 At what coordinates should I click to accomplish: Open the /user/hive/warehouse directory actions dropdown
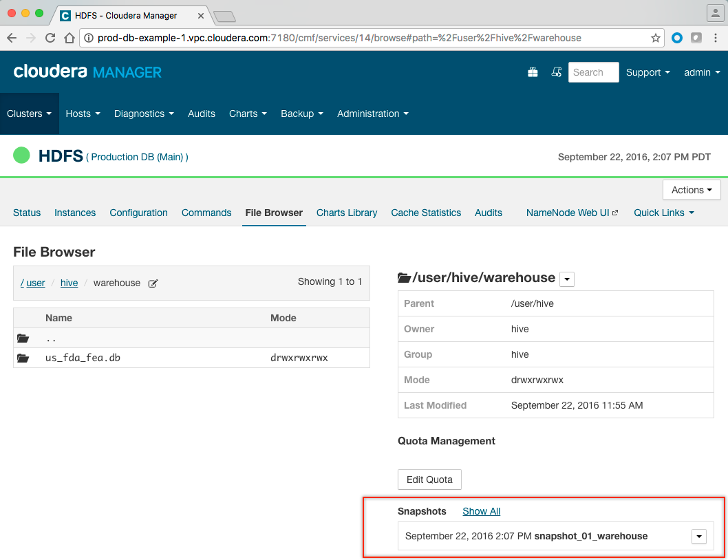pos(567,279)
